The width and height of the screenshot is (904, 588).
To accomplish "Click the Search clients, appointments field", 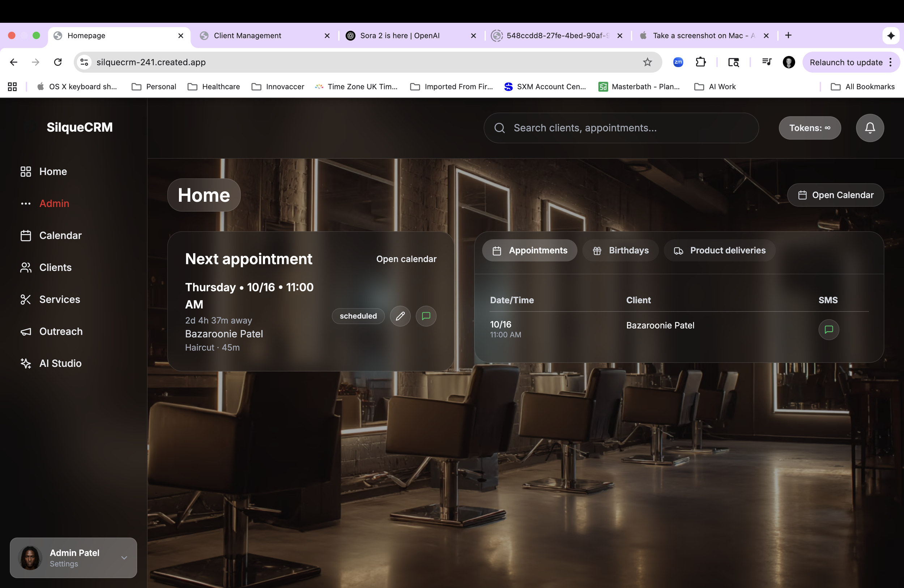I will (x=621, y=128).
